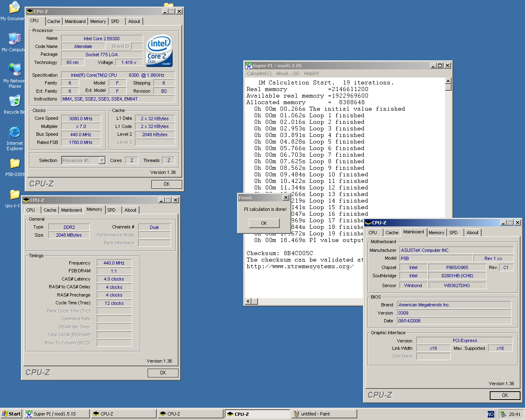525x420 pixels.
Task: Select CPU tab in Memory CPU-Z window
Action: pos(31,210)
